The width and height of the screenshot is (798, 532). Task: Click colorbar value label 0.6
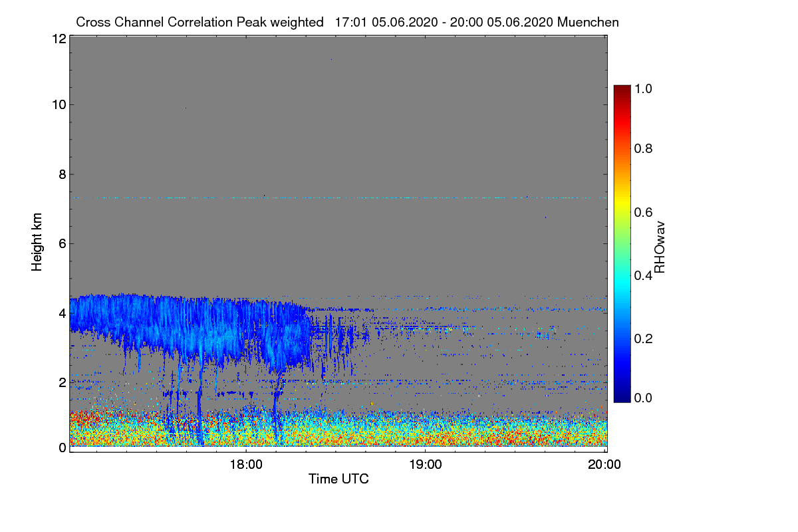644,211
